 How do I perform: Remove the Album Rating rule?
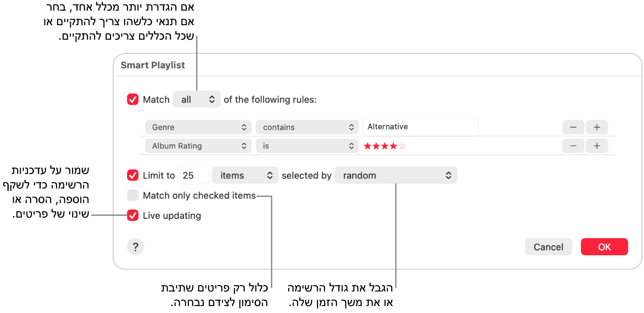573,146
